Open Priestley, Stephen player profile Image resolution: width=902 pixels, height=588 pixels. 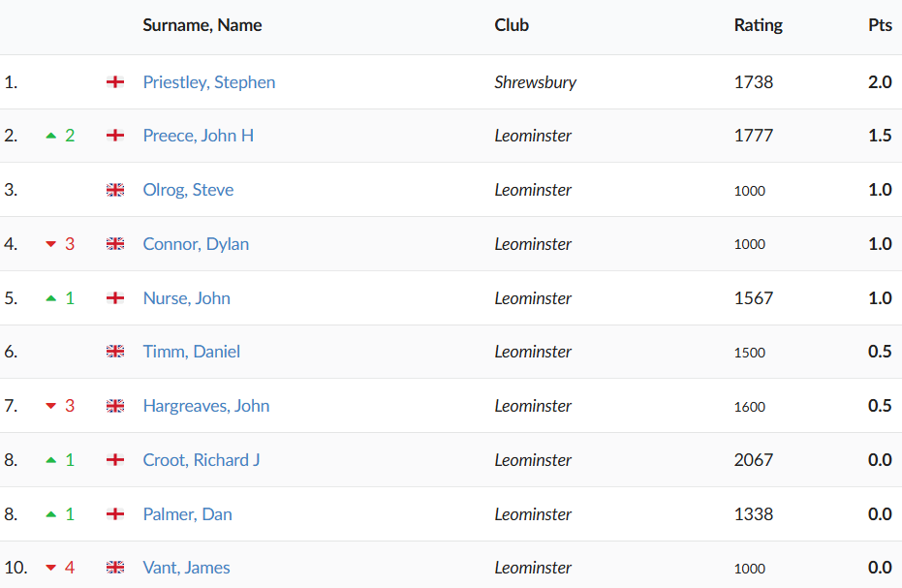click(x=208, y=82)
